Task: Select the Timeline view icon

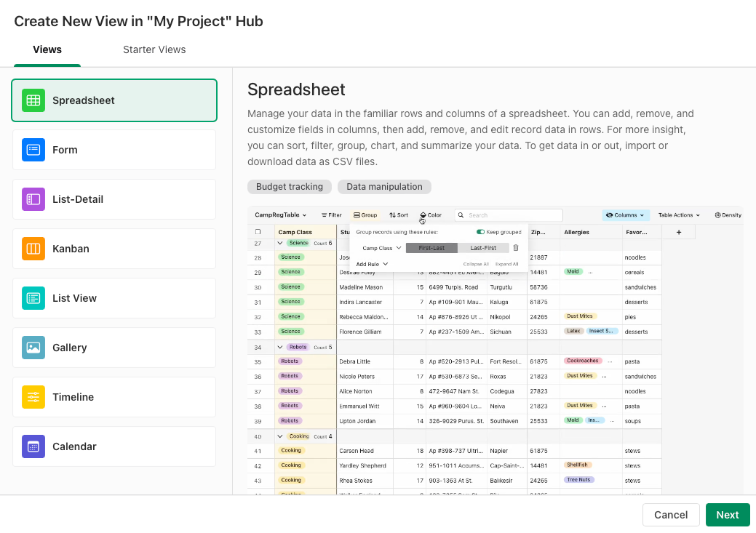Action: pos(33,397)
